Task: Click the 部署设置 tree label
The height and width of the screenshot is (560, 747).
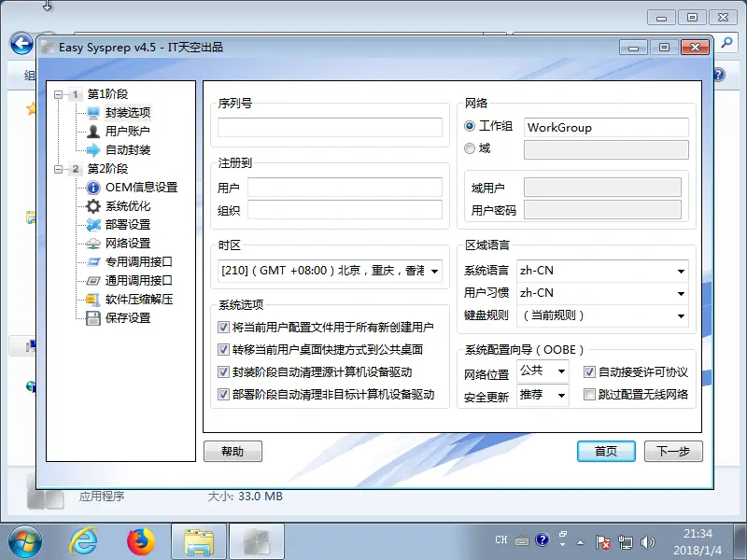Action: point(128,225)
